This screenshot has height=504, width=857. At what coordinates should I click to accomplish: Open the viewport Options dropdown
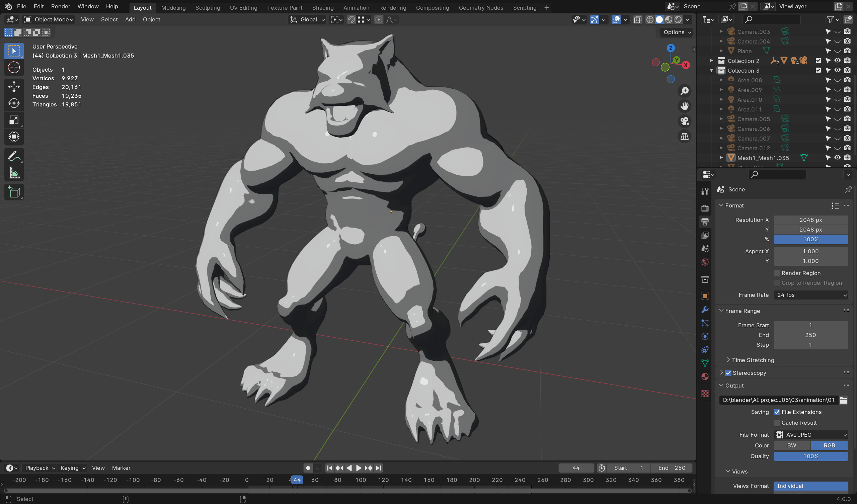pos(677,32)
